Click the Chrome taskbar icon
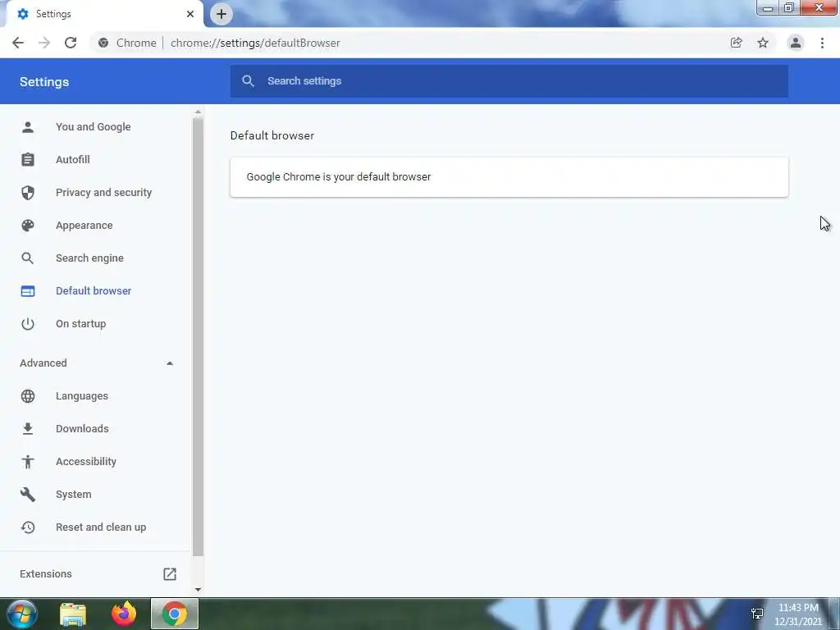 click(x=174, y=614)
